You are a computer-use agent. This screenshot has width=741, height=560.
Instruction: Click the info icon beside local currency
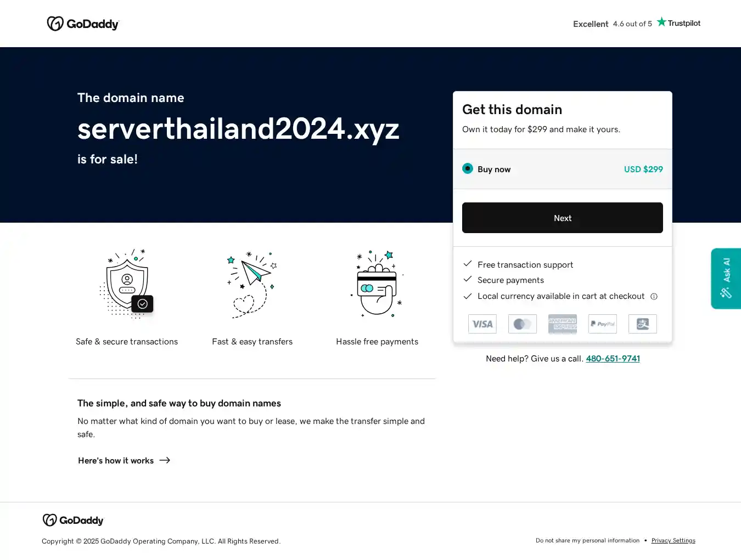point(654,297)
